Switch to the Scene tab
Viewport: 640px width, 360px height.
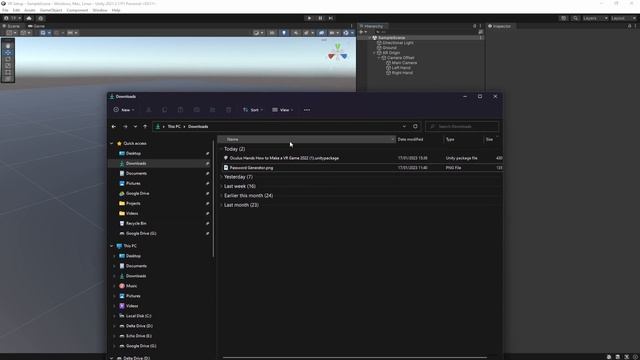pos(11,26)
